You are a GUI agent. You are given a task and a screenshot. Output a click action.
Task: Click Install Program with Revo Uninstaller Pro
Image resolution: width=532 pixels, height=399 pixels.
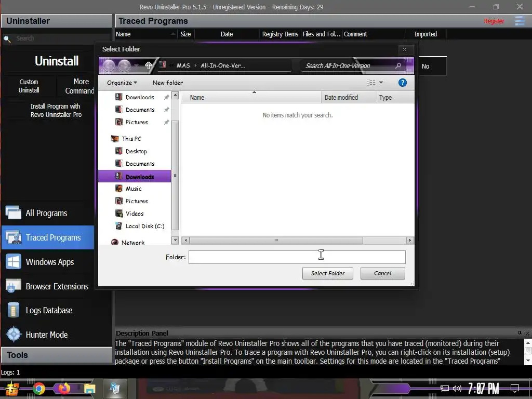click(x=56, y=110)
